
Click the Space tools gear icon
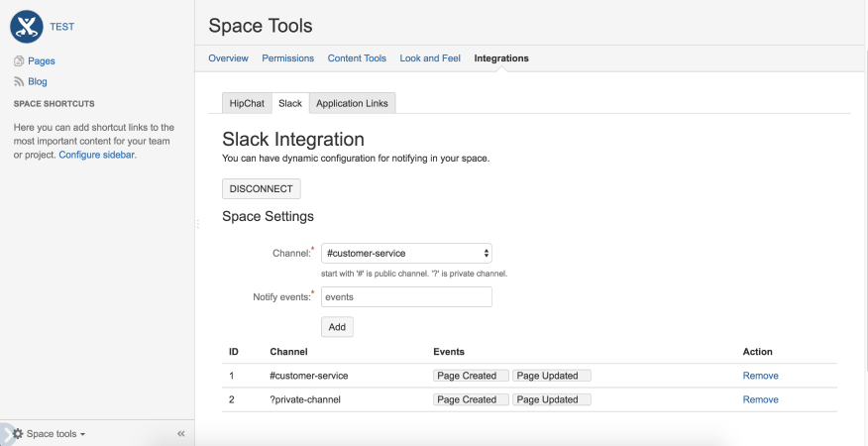(18, 433)
